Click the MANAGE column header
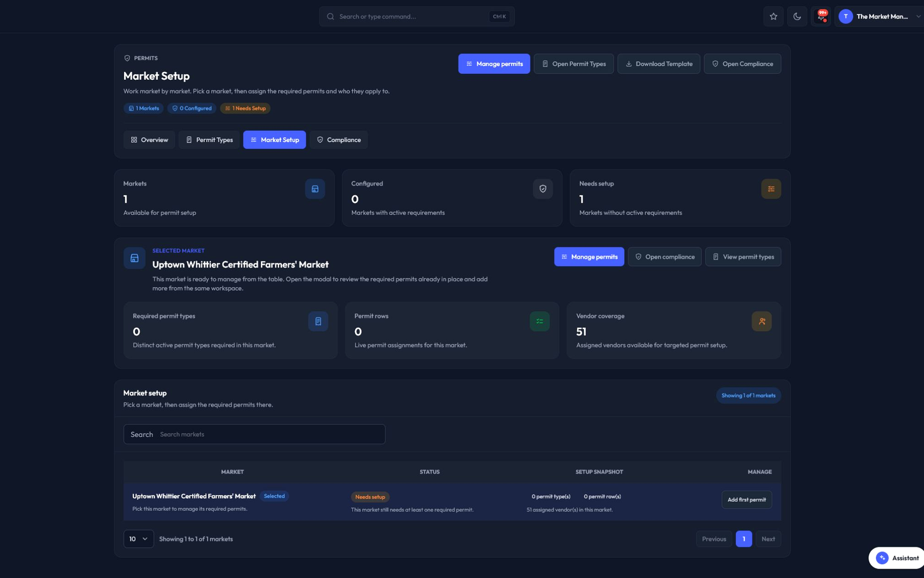This screenshot has height=578, width=924. tap(759, 472)
